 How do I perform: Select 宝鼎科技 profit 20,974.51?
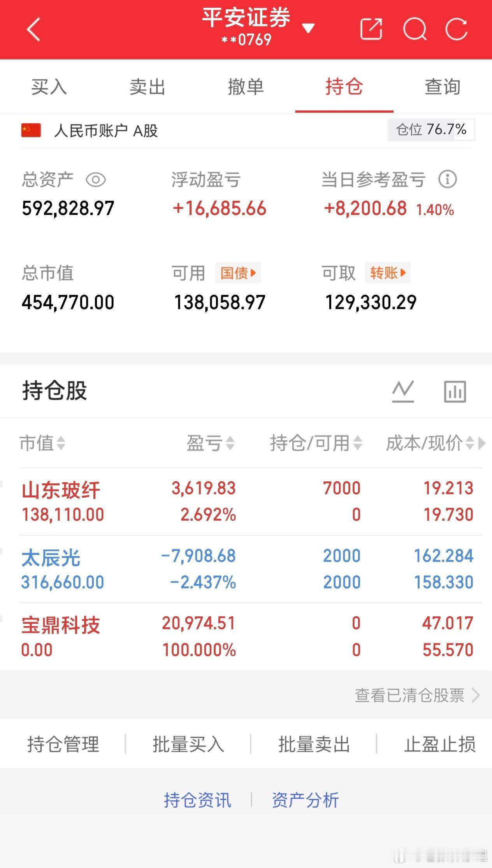pos(199,623)
